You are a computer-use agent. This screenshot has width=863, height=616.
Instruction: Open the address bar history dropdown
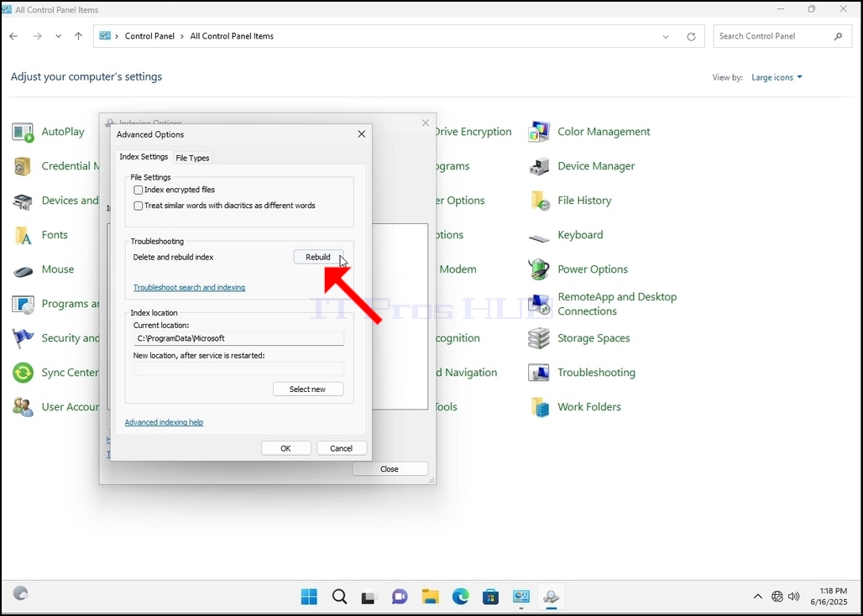click(x=666, y=36)
